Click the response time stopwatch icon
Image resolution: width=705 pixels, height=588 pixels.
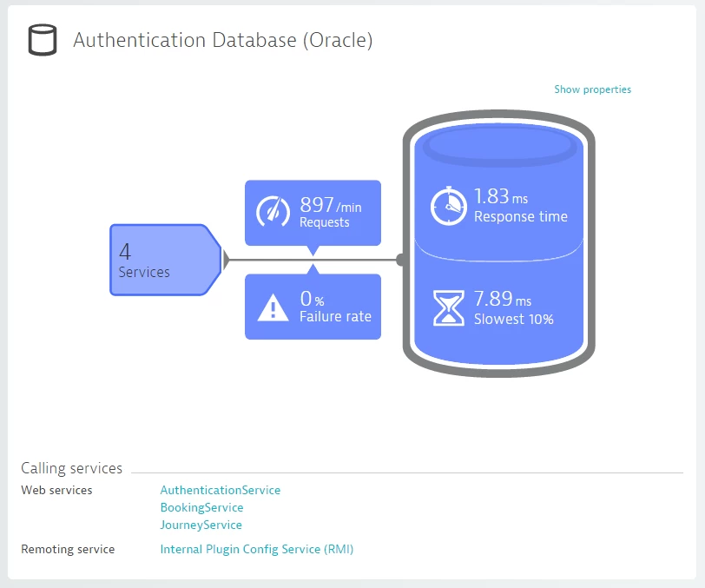[x=449, y=206]
